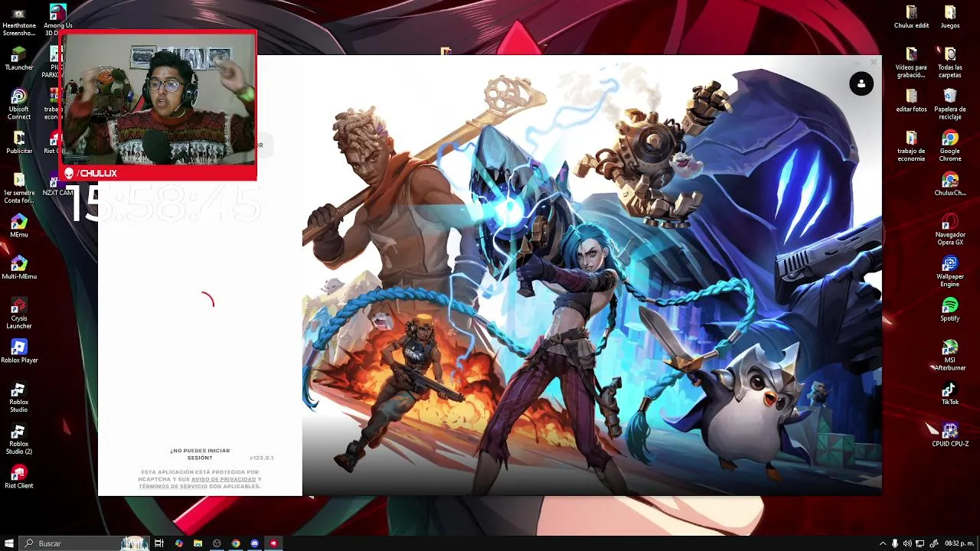The height and width of the screenshot is (551, 980).
Task: Launch Google Chrome from the desktop
Action: pos(950,146)
